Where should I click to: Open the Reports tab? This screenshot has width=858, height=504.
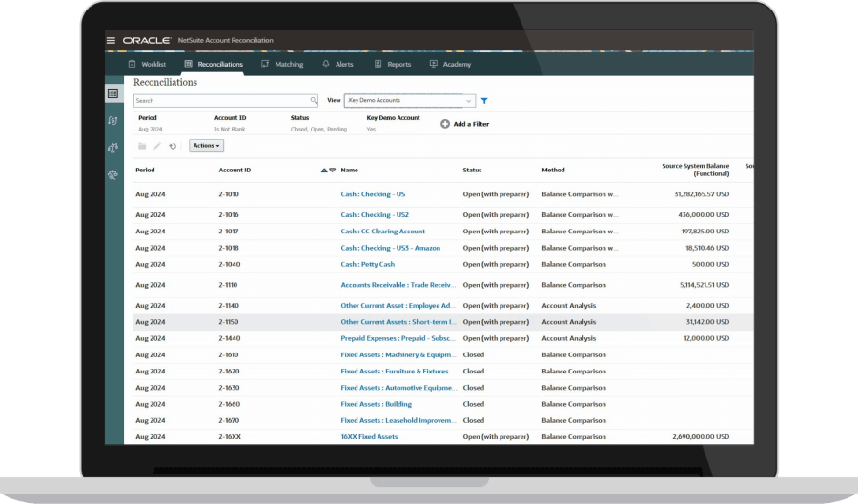393,64
